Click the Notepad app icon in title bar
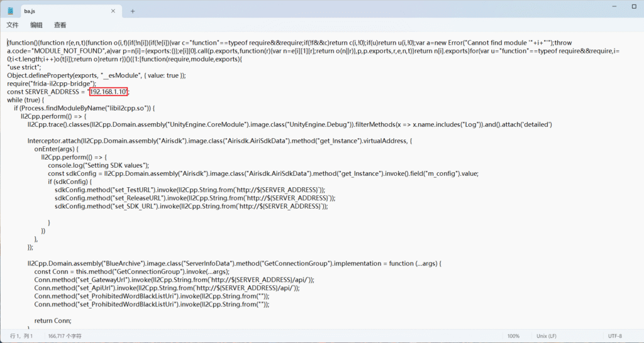 pyautogui.click(x=10, y=11)
